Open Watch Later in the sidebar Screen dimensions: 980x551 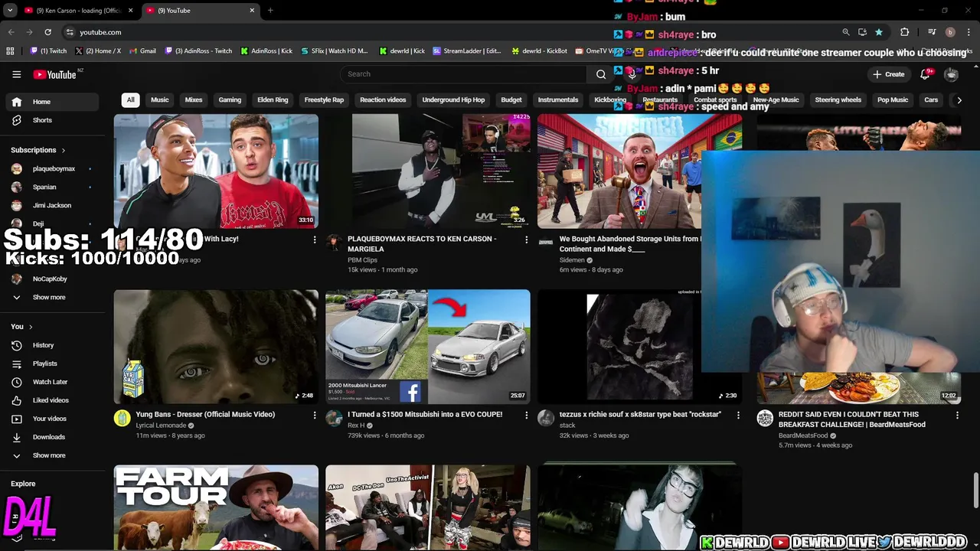pos(50,382)
